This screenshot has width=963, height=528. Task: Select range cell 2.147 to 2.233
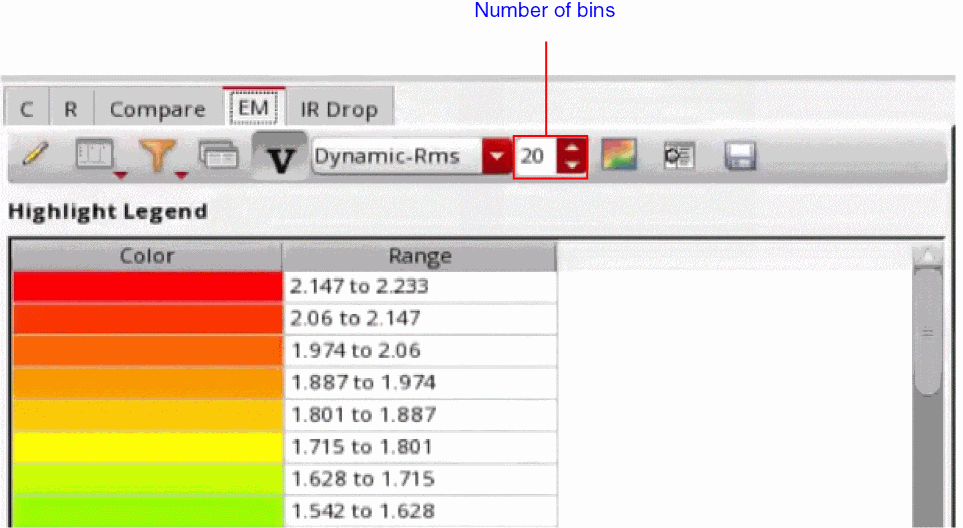[420, 287]
